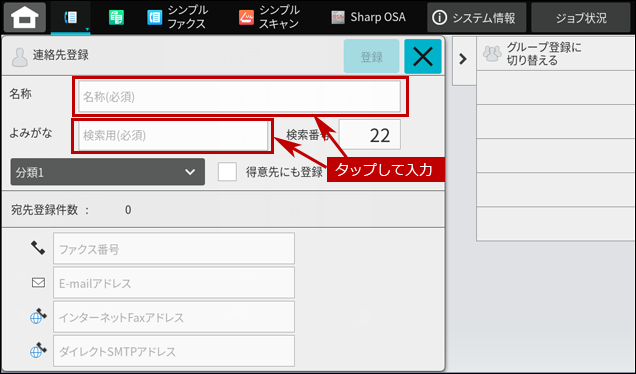Tap the ダイレクトSMTPアドレス field
Screen dimensions: 636x374
(x=174, y=351)
